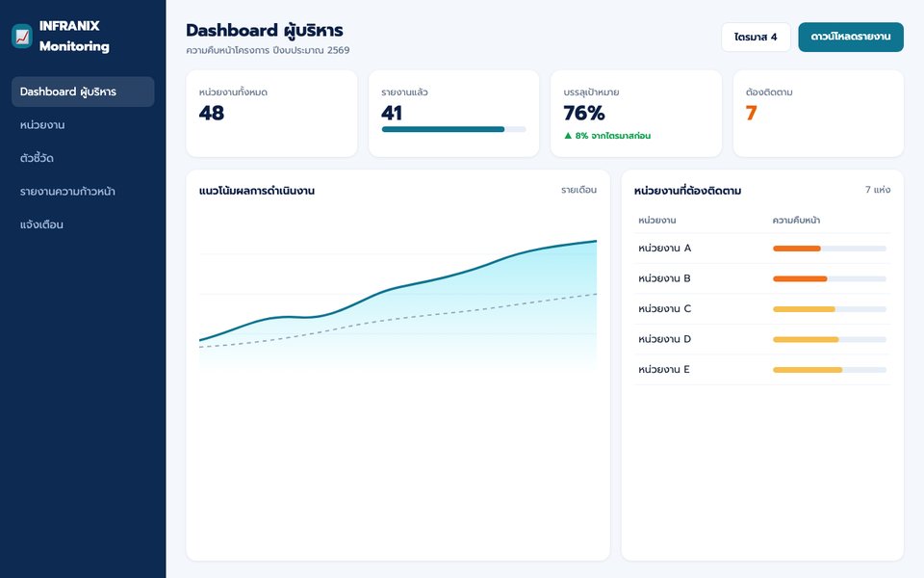Click the หน่วยงานทั้งหมด value 48
This screenshot has height=578, width=924.
pos(212,113)
